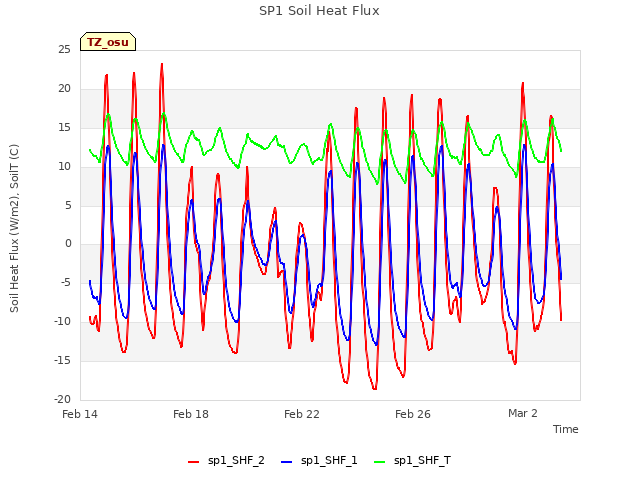The height and width of the screenshot is (480, 640).
Task: Click the y-axis value -15
Action: (62, 360)
